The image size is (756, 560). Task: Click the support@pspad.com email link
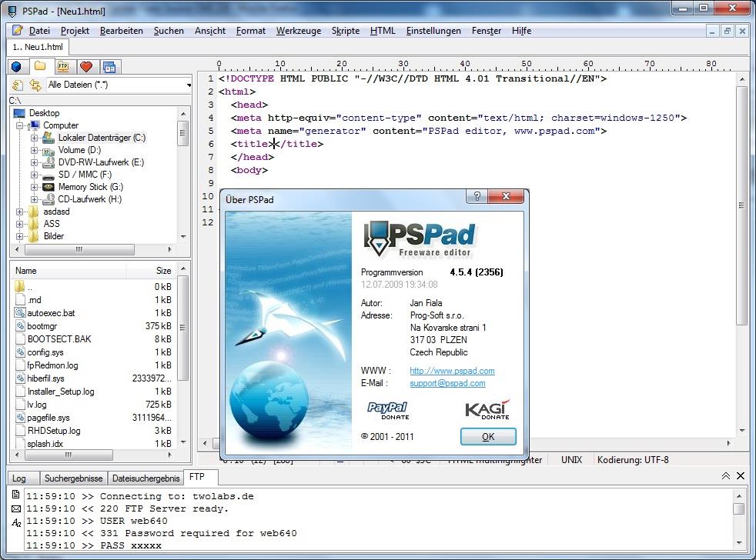(447, 383)
